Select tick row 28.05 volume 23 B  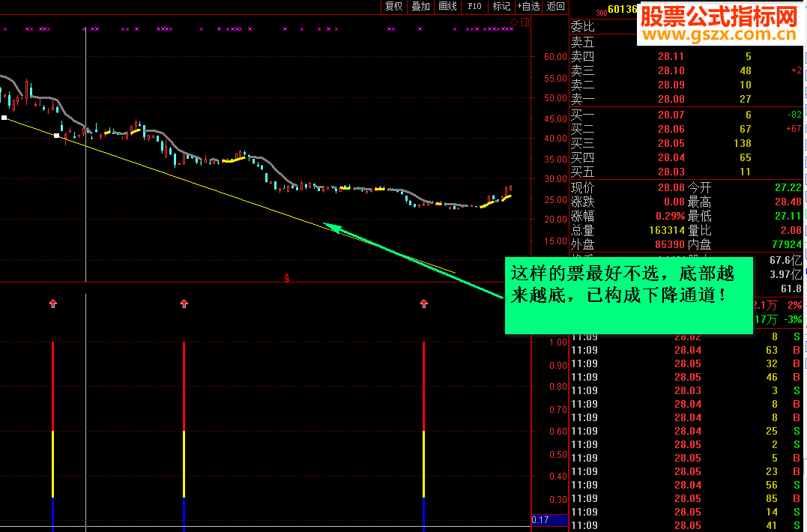(686, 471)
